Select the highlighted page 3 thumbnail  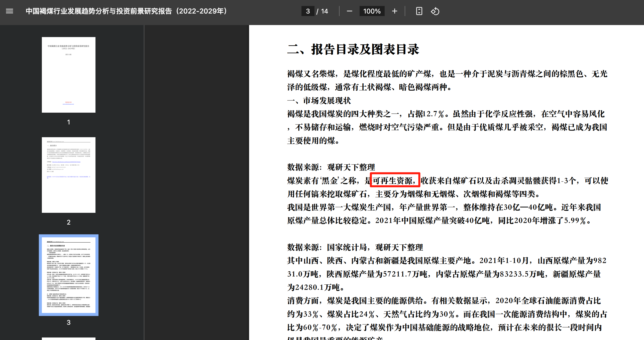68,275
